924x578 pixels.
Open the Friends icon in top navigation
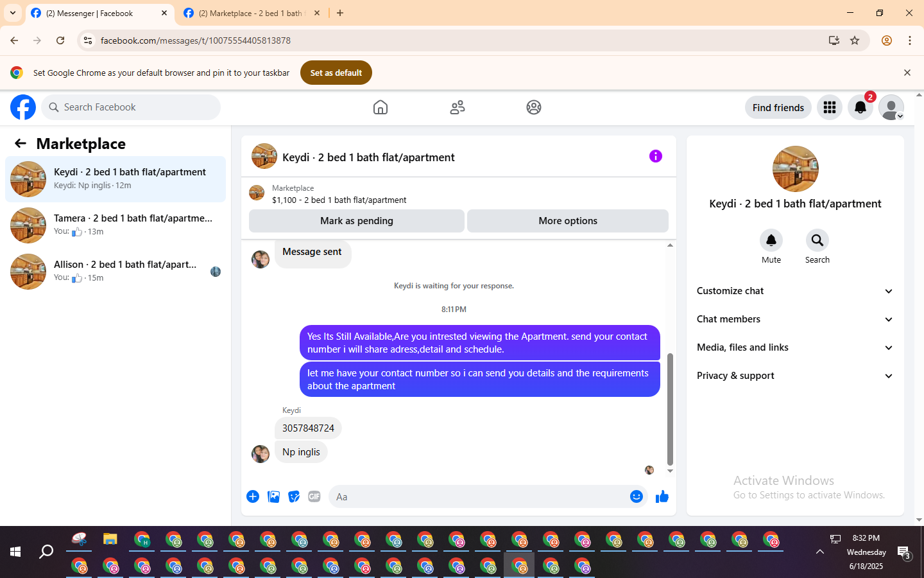pyautogui.click(x=458, y=107)
